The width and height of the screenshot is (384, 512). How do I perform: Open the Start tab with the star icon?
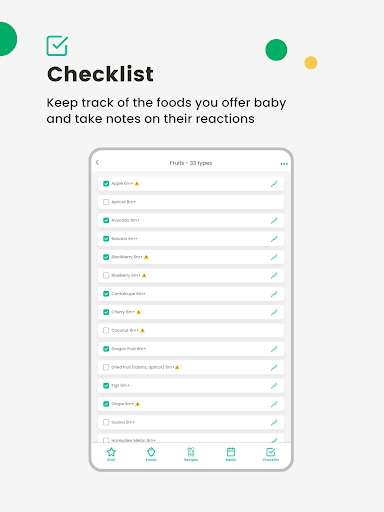[x=111, y=454]
